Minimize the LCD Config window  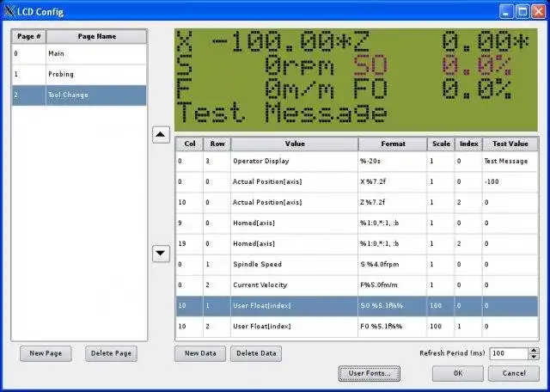(x=506, y=11)
